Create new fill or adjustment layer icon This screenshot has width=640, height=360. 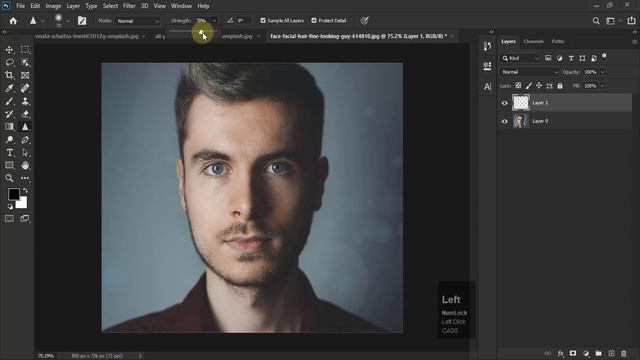coord(586,353)
